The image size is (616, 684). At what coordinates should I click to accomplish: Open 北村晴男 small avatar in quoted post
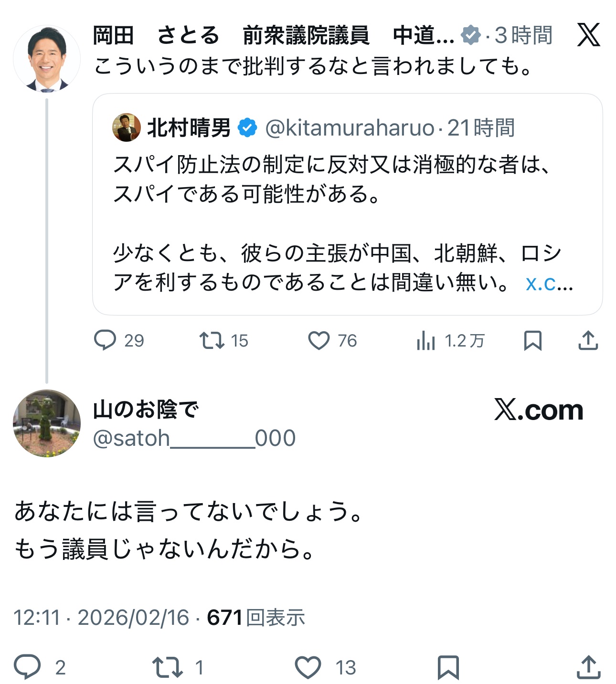pyautogui.click(x=127, y=127)
